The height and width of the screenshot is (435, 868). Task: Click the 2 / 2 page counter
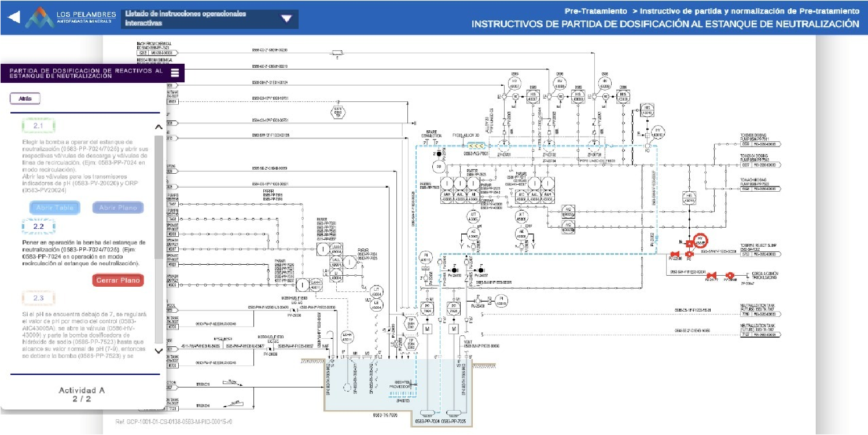point(82,400)
